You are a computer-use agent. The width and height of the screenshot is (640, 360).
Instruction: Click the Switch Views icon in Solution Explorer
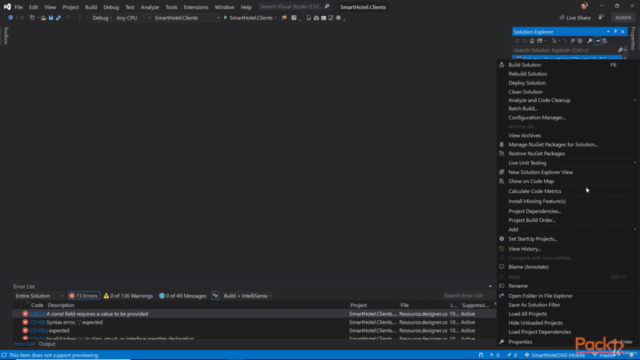[540, 41]
